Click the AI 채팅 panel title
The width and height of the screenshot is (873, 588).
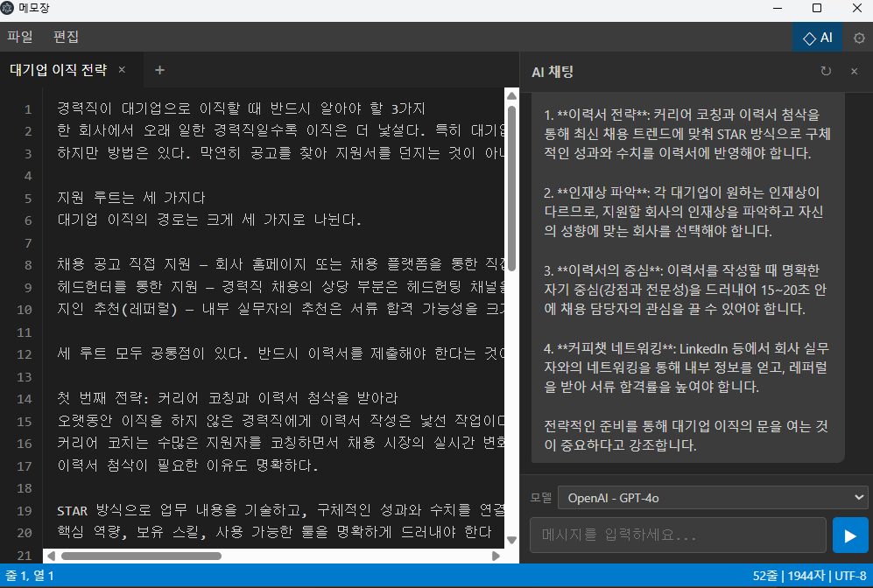pos(553,72)
